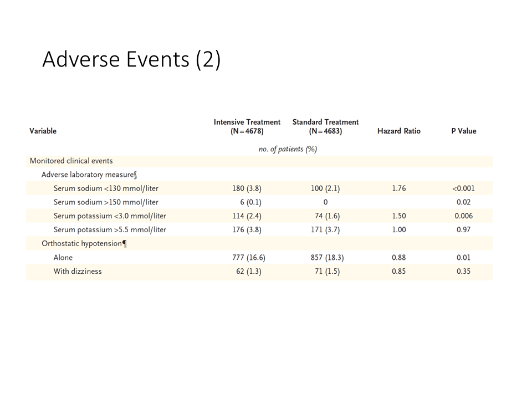Select the "Orthostatic hypotension" row label

(84, 244)
